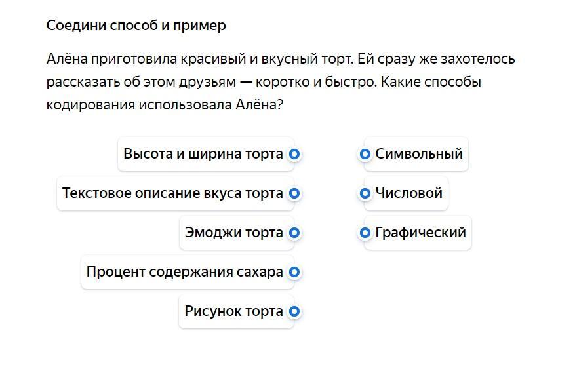Click the text "кодирования использовала Алёна?"
The image size is (577, 392).
(165, 105)
